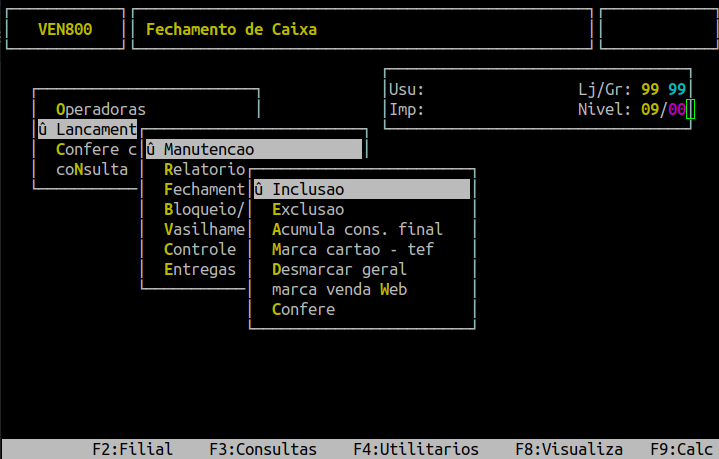Expand the Manutencao submenu entry
The width and height of the screenshot is (719, 459).
pyautogui.click(x=209, y=150)
